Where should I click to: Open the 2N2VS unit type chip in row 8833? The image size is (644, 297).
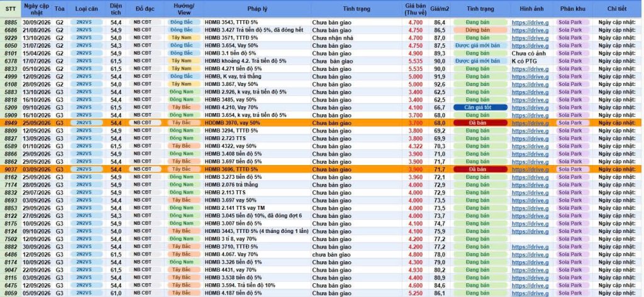pos(86,69)
